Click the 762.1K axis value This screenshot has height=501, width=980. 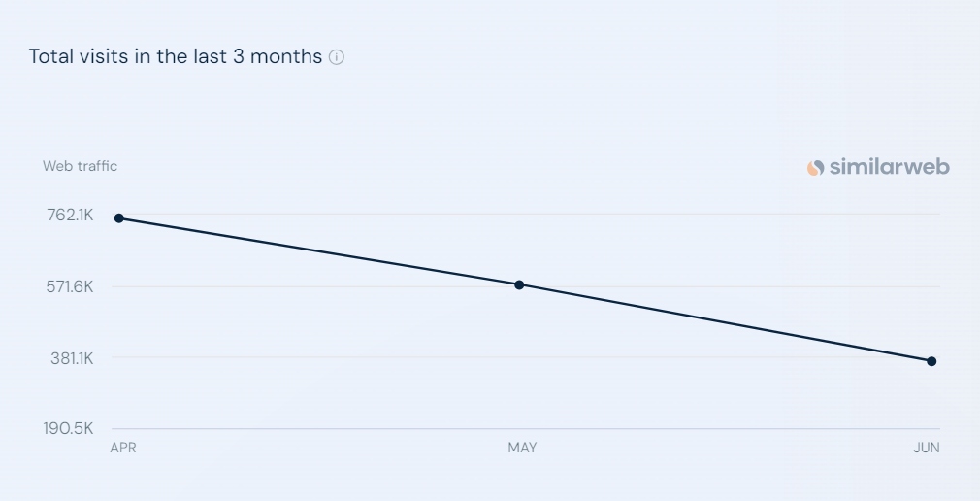click(x=70, y=216)
